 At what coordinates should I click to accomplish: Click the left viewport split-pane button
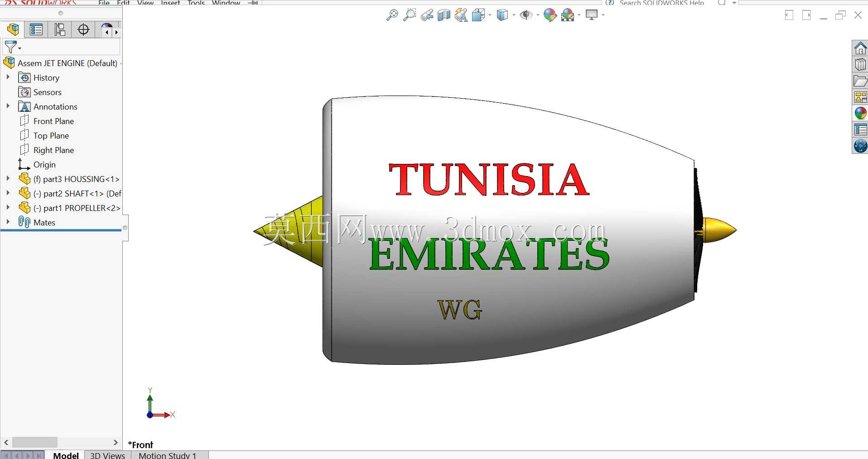pyautogui.click(x=789, y=15)
